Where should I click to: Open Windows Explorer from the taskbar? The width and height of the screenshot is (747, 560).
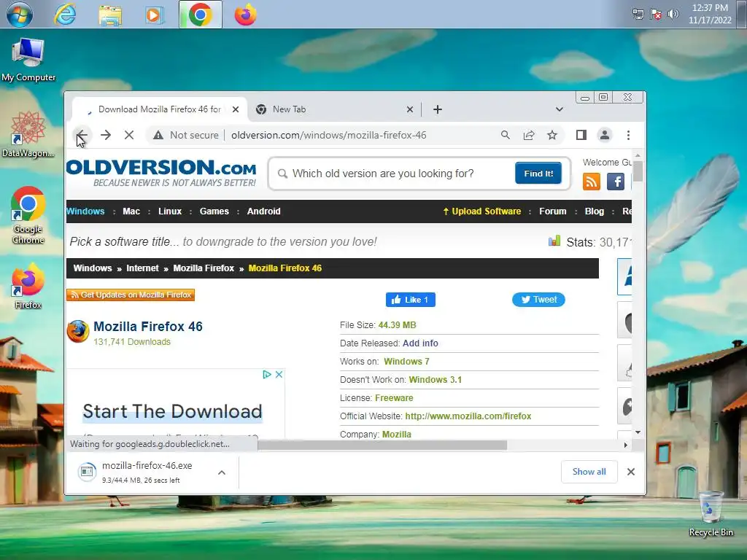110,15
